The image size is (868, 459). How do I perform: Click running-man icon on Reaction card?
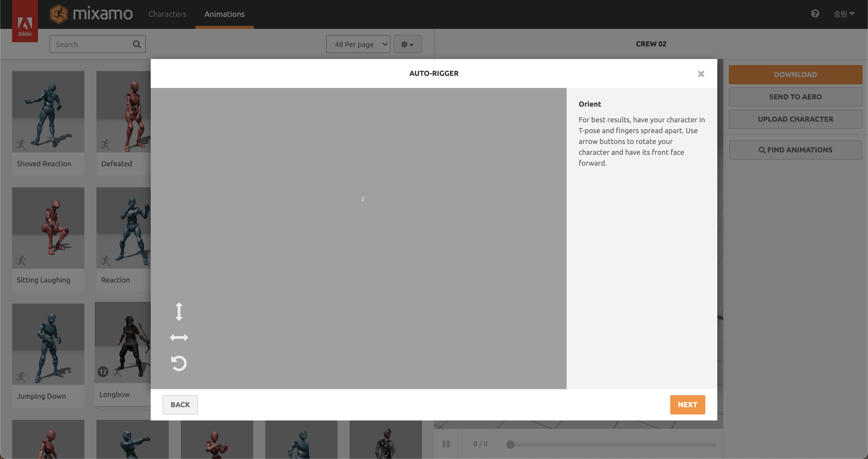105,261
